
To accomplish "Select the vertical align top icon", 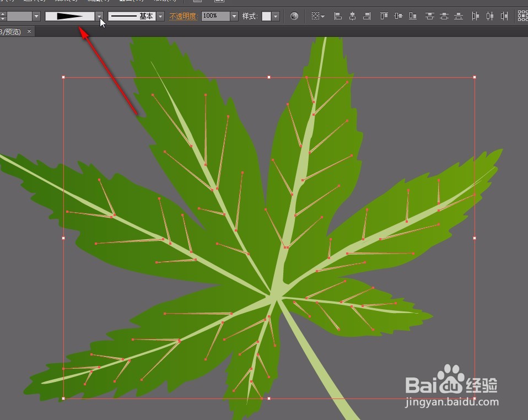I will [x=384, y=16].
